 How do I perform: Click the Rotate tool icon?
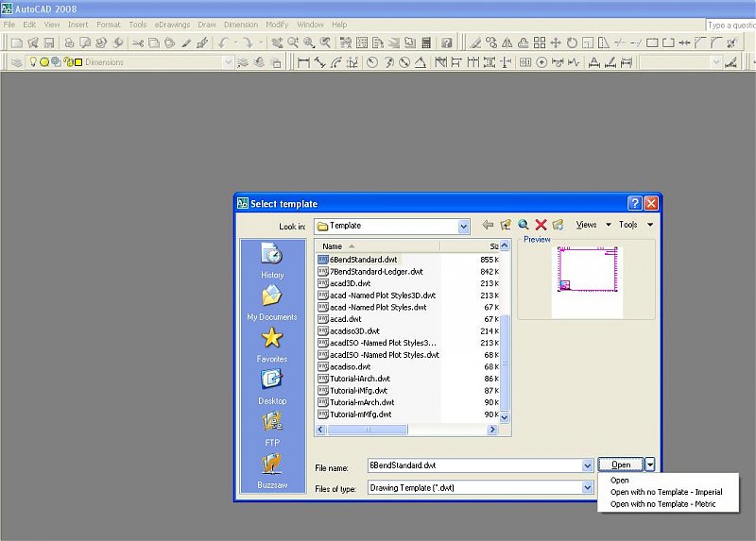point(572,42)
